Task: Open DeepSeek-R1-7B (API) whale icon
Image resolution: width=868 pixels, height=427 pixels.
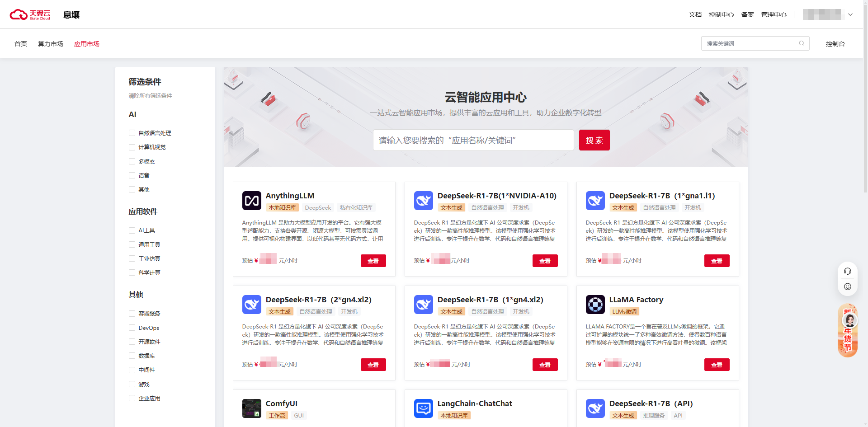Action: click(595, 408)
